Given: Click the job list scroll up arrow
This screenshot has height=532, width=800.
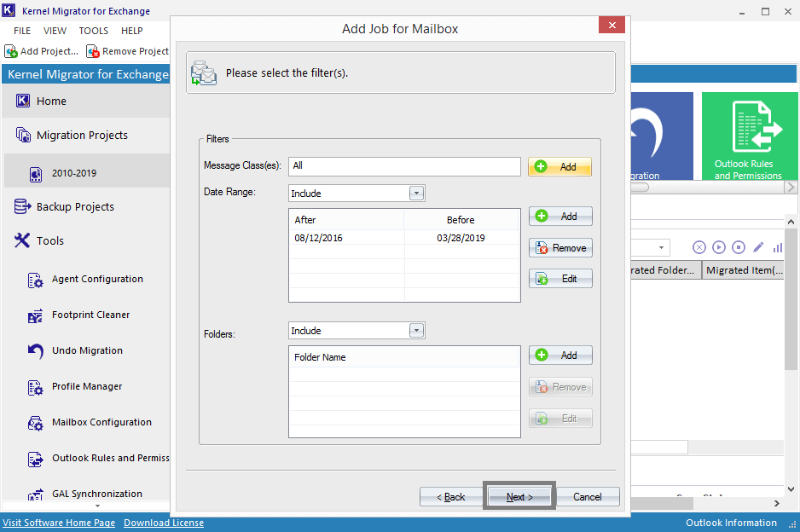Looking at the screenshot, I should [x=791, y=222].
